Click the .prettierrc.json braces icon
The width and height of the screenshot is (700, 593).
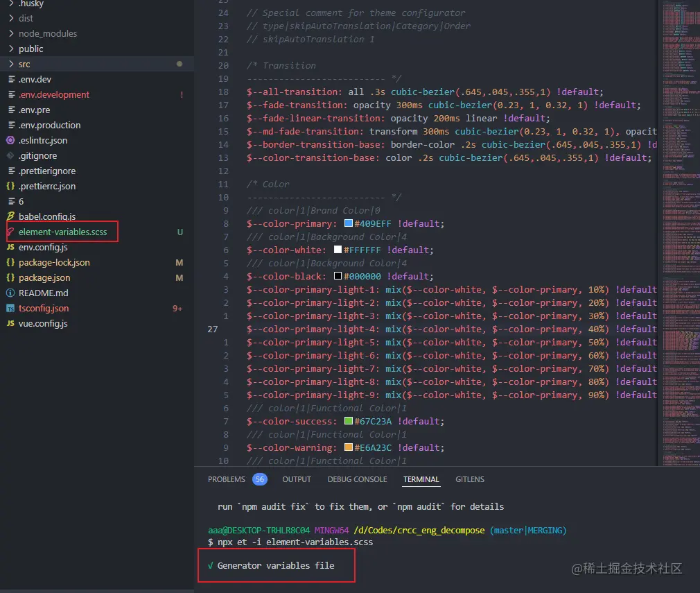pyautogui.click(x=10, y=186)
